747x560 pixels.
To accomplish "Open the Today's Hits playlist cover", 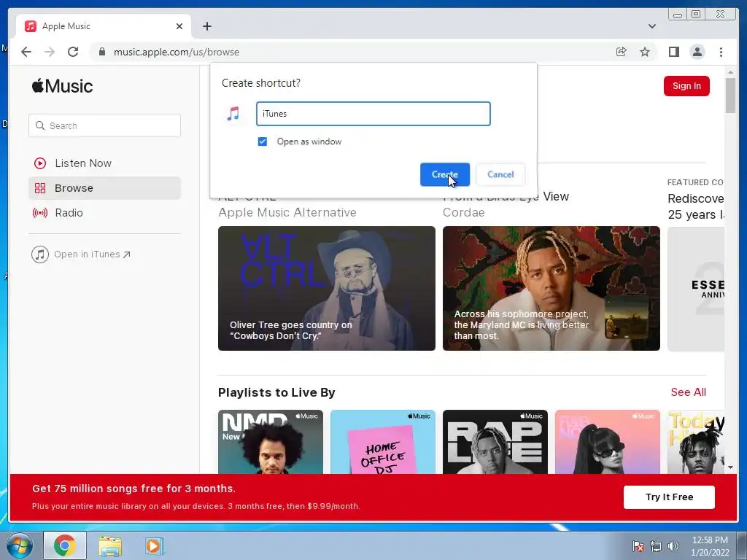I will [x=696, y=442].
